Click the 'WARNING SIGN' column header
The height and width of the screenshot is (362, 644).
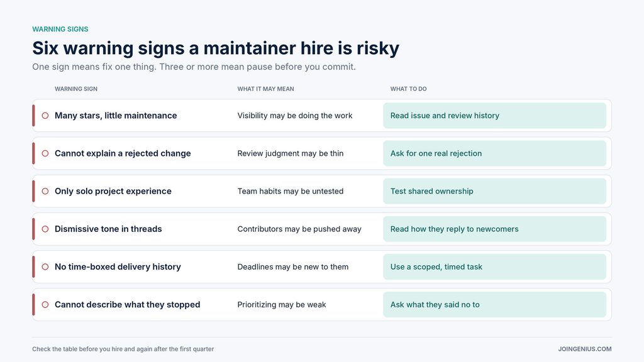coord(76,89)
